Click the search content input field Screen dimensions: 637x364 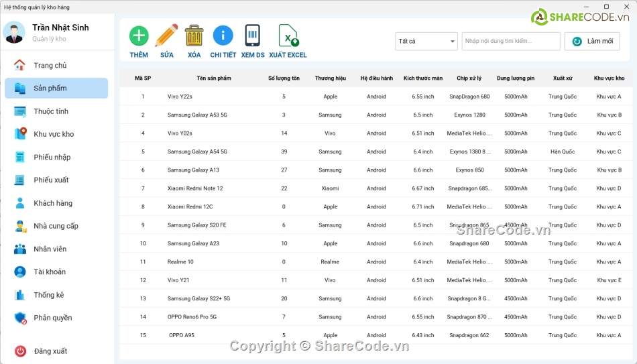point(511,42)
